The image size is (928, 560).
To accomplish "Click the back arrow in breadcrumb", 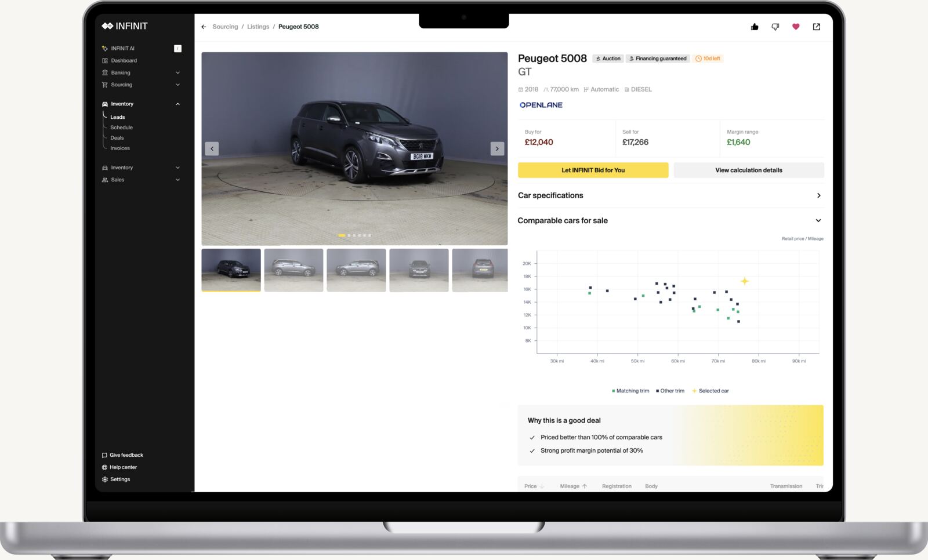I will (204, 27).
